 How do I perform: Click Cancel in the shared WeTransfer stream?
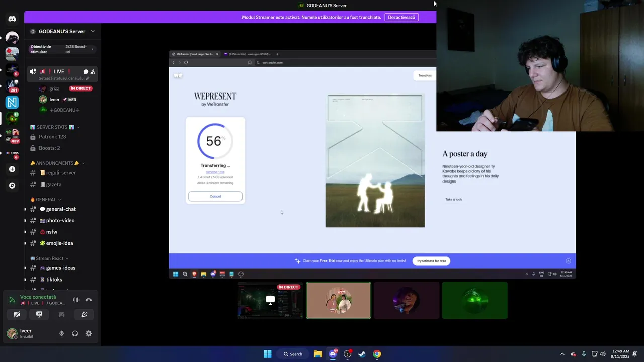(215, 196)
